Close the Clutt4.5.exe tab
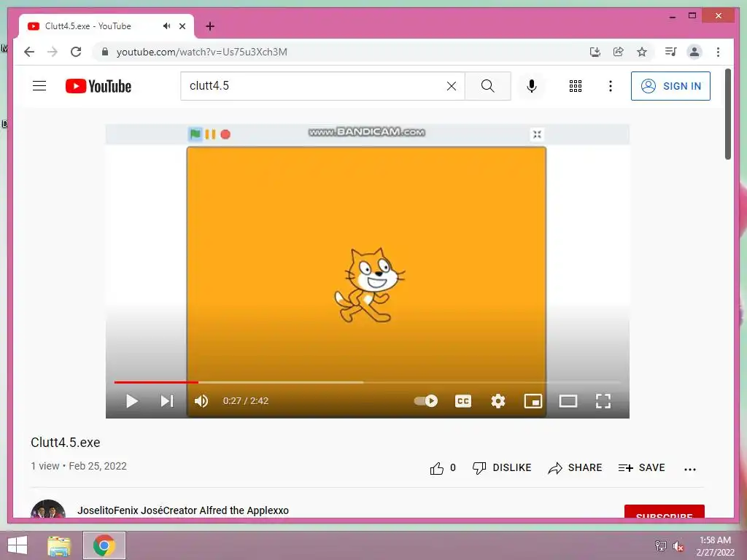 pos(182,26)
